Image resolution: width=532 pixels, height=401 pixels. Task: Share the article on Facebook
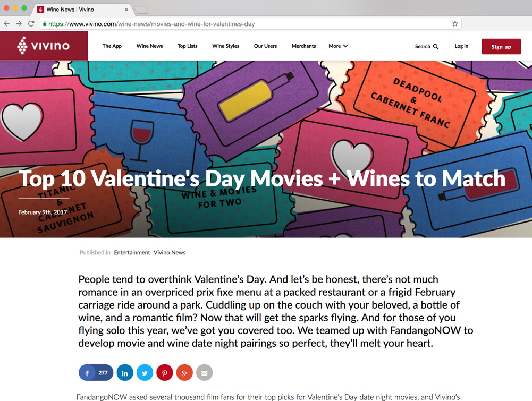pos(87,373)
